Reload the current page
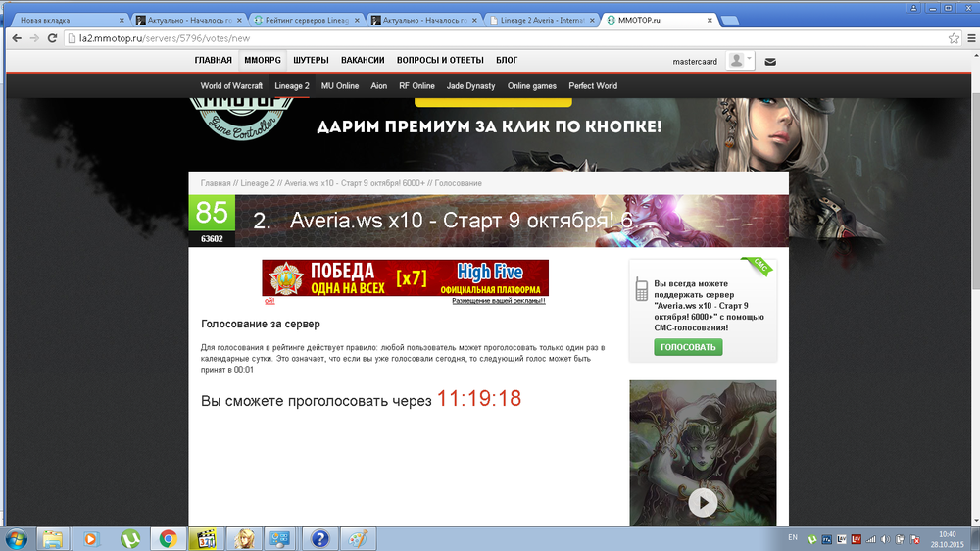Screen dimensions: 980x551 pos(53,39)
